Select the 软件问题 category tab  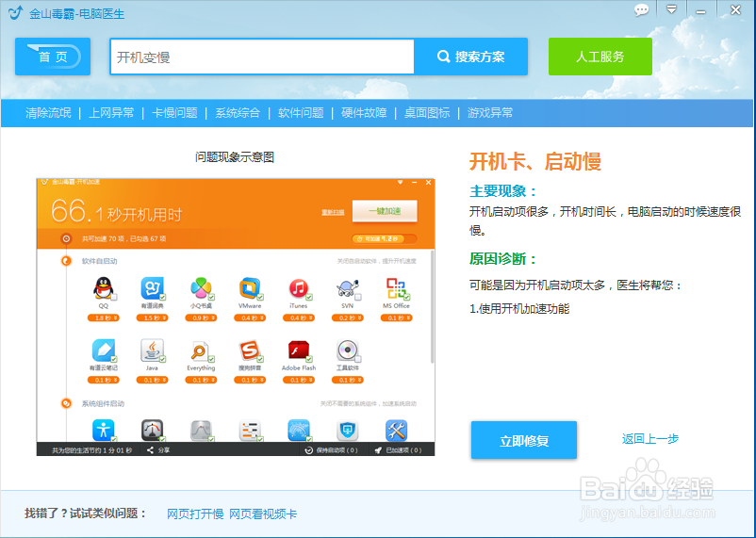click(x=301, y=113)
